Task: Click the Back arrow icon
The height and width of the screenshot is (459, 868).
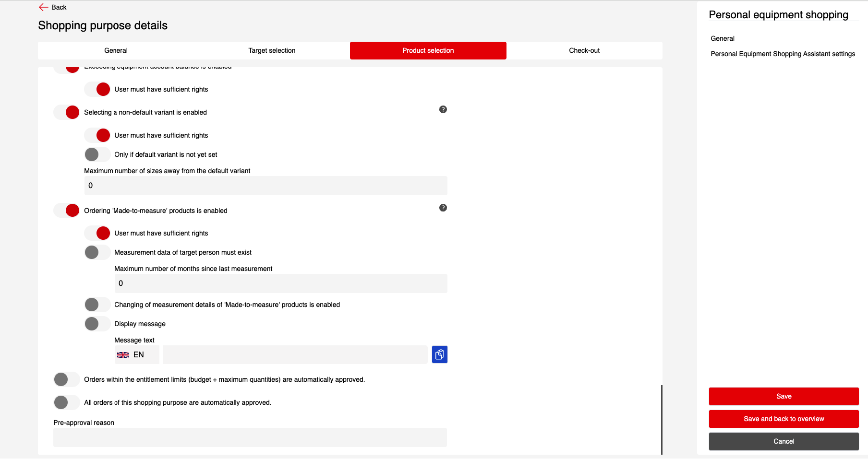Action: (x=44, y=7)
